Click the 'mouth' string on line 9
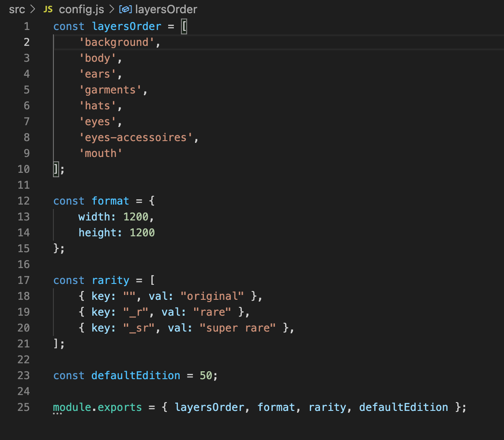This screenshot has width=504, height=440. click(101, 153)
